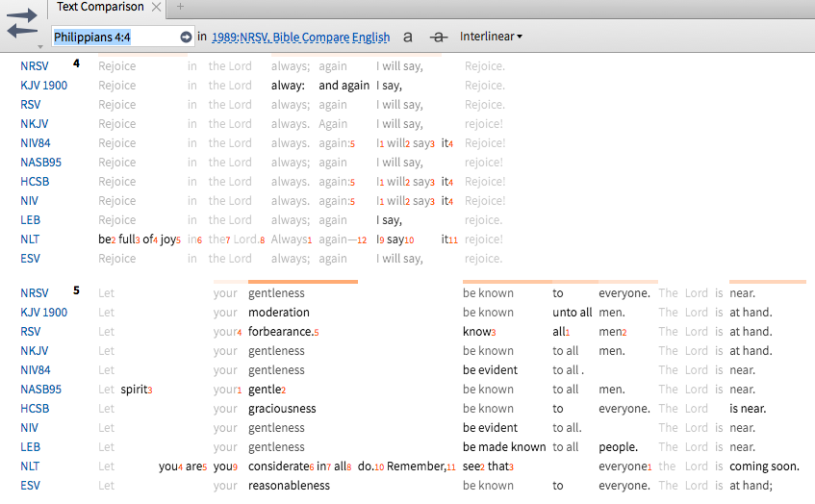
Task: Click NIV label in verse 4
Action: 29,201
